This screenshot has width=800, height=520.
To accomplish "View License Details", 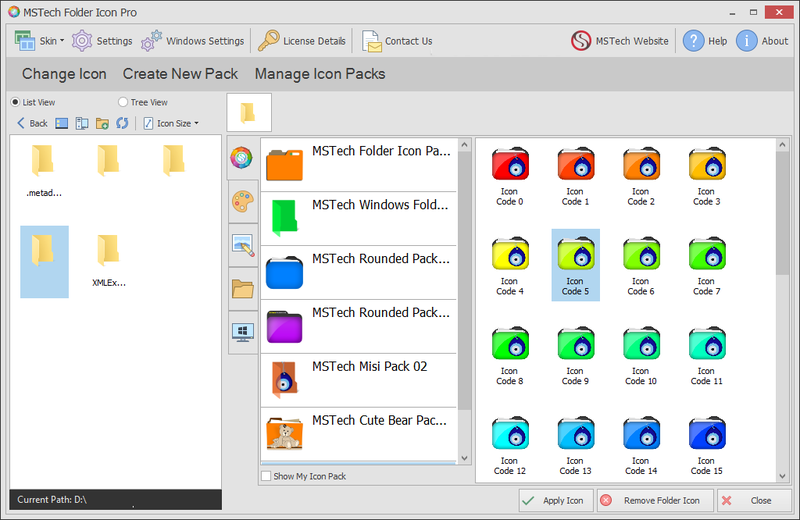I will [302, 41].
